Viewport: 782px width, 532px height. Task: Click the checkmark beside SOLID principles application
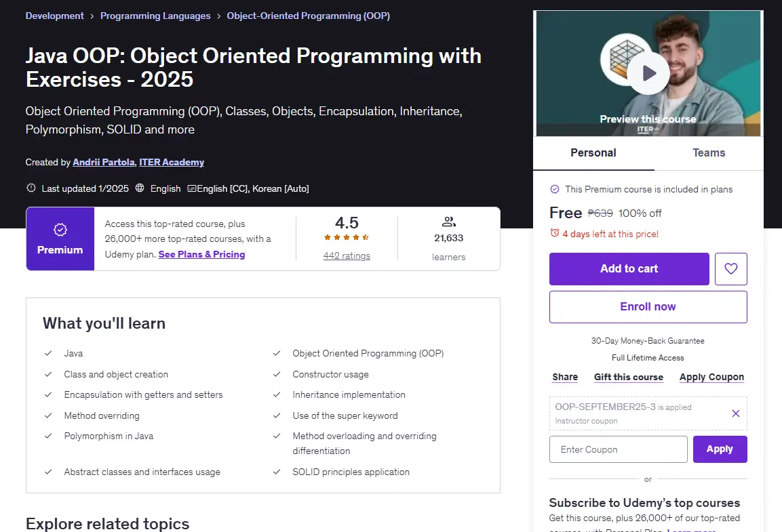click(277, 472)
